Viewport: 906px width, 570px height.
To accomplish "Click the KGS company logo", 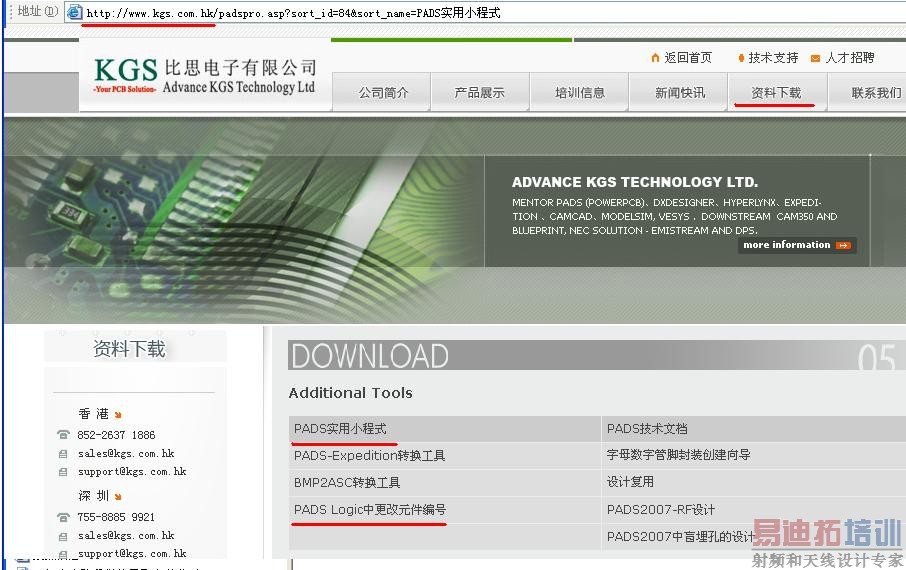I will point(205,76).
